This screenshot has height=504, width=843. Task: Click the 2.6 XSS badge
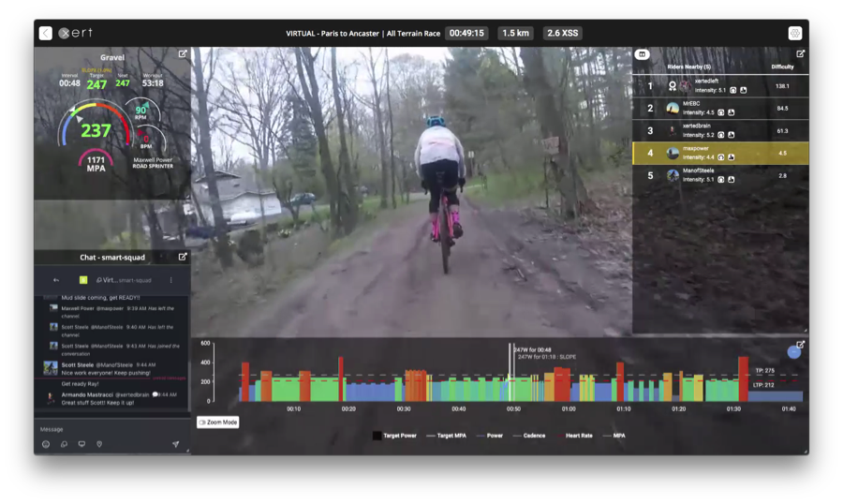click(562, 33)
